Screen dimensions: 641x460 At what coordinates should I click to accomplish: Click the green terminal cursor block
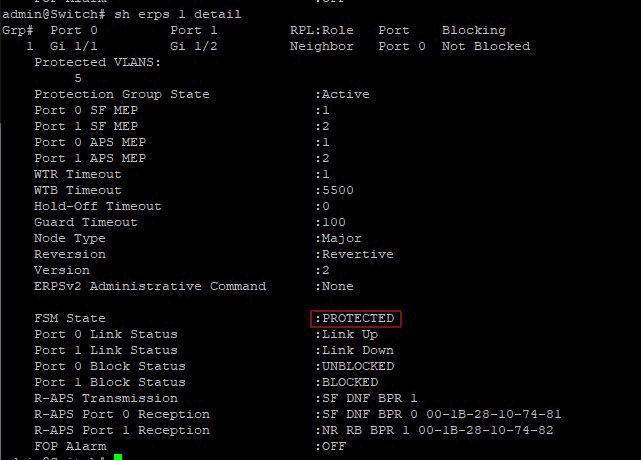117,457
